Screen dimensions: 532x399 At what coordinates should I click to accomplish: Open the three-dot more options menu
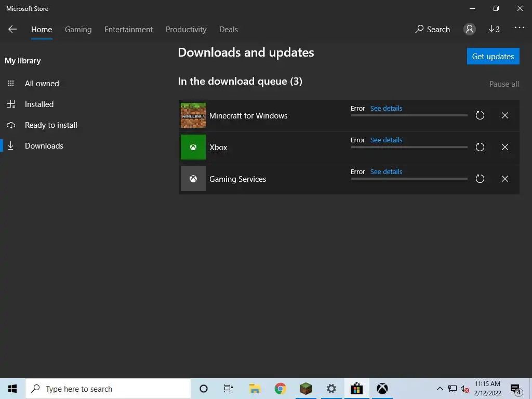tap(519, 28)
